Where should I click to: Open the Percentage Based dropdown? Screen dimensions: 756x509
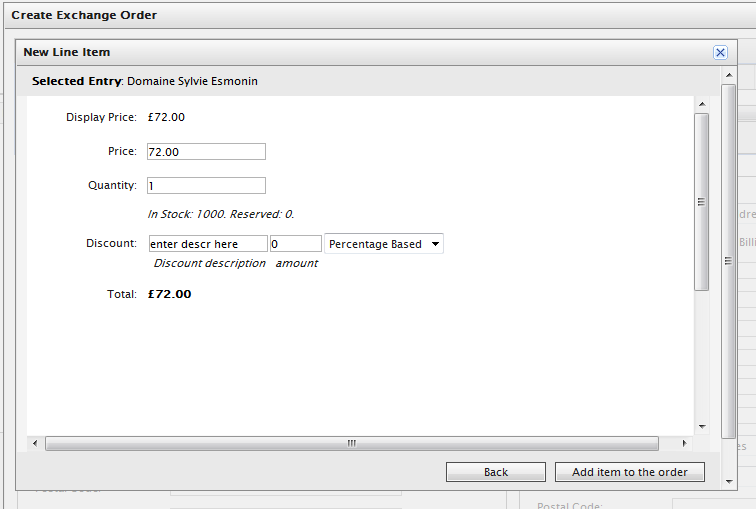pos(384,244)
